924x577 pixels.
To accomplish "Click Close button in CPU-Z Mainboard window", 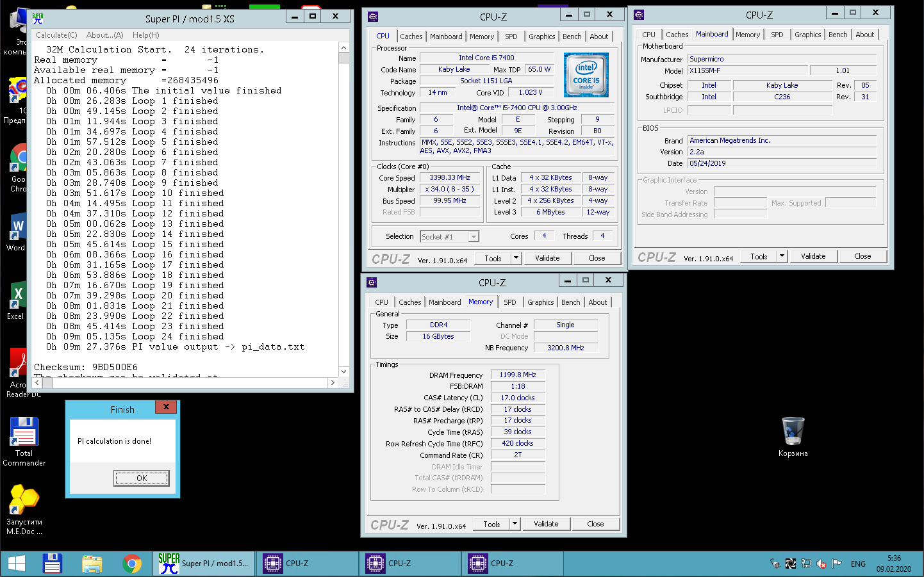I will (862, 256).
